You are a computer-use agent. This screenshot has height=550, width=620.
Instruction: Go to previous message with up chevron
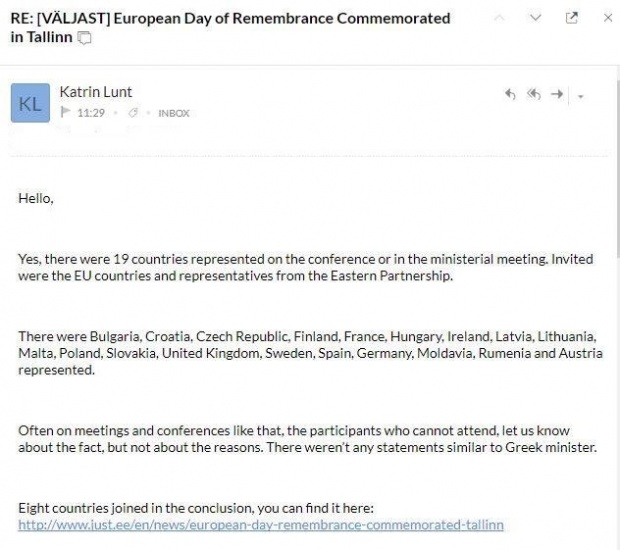(x=500, y=18)
